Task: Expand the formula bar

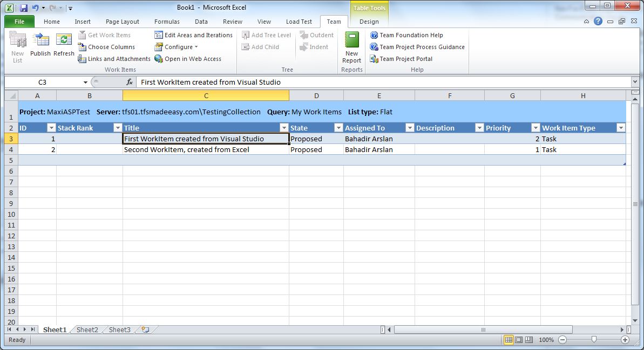Action: coord(635,82)
